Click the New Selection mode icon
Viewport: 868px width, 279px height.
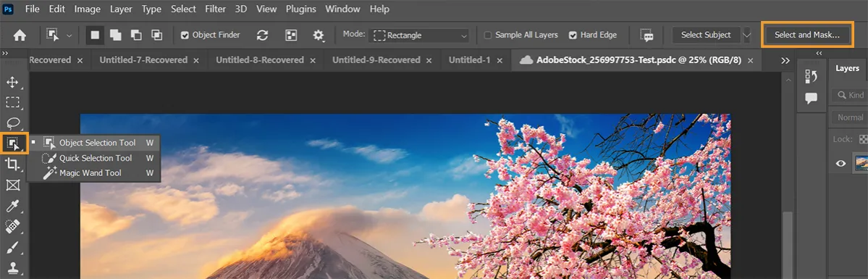click(x=96, y=35)
